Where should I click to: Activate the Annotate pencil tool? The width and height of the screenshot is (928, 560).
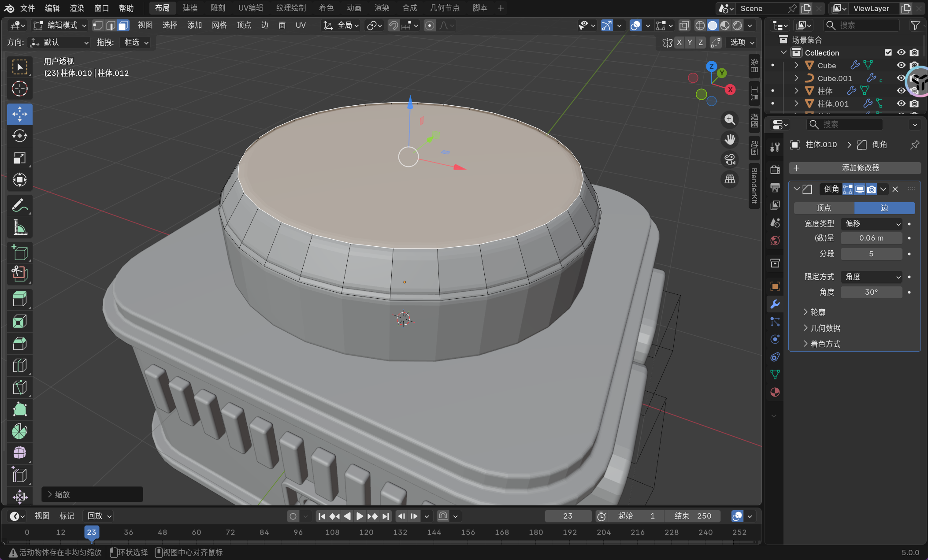tap(19, 205)
